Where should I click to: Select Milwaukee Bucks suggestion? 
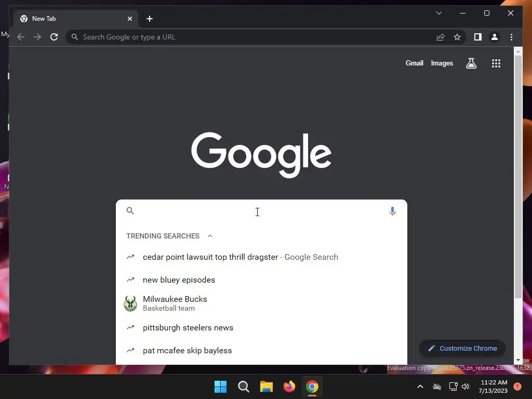(261, 303)
